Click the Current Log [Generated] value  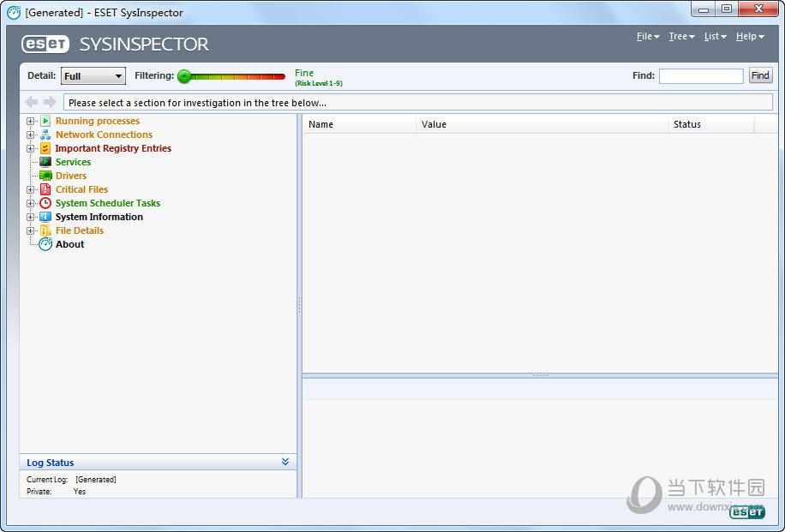(x=96, y=480)
